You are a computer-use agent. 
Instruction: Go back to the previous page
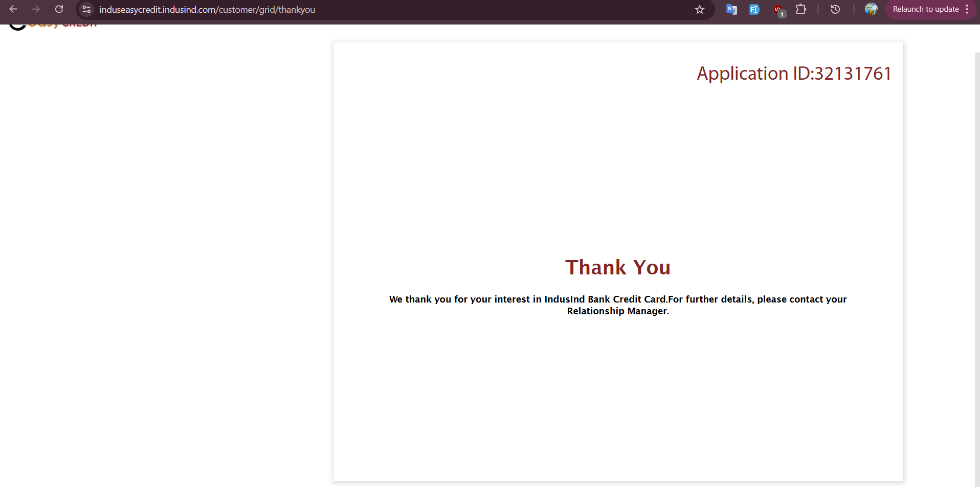click(x=13, y=9)
